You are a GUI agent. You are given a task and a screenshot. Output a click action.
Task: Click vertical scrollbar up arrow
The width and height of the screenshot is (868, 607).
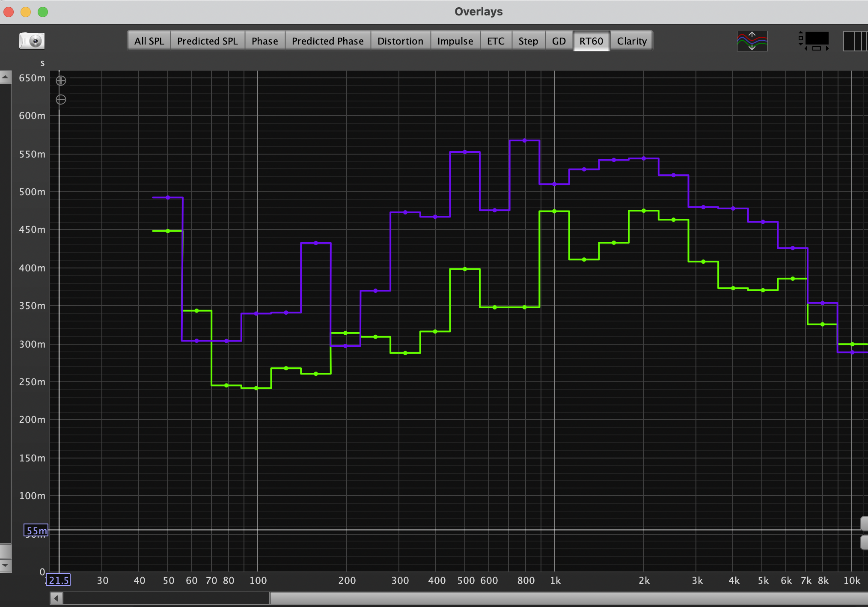point(5,77)
